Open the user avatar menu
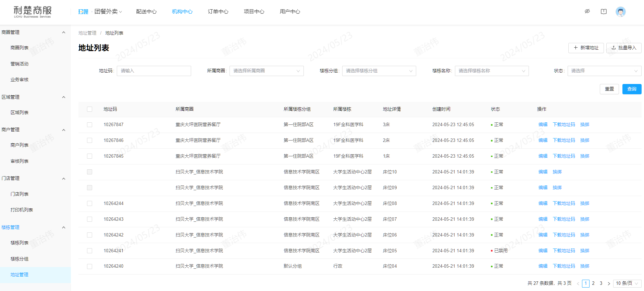 pyautogui.click(x=620, y=12)
